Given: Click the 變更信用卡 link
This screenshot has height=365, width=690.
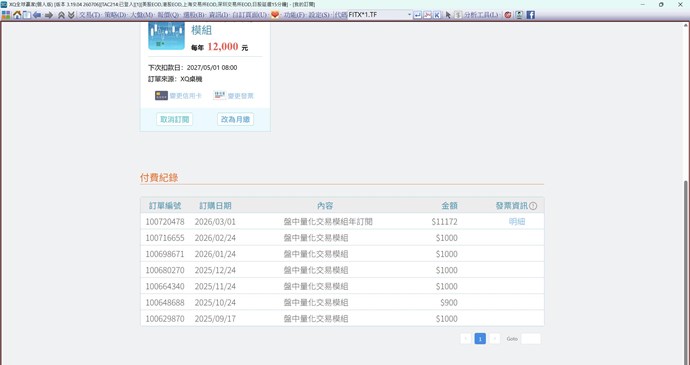Looking at the screenshot, I should 185,96.
